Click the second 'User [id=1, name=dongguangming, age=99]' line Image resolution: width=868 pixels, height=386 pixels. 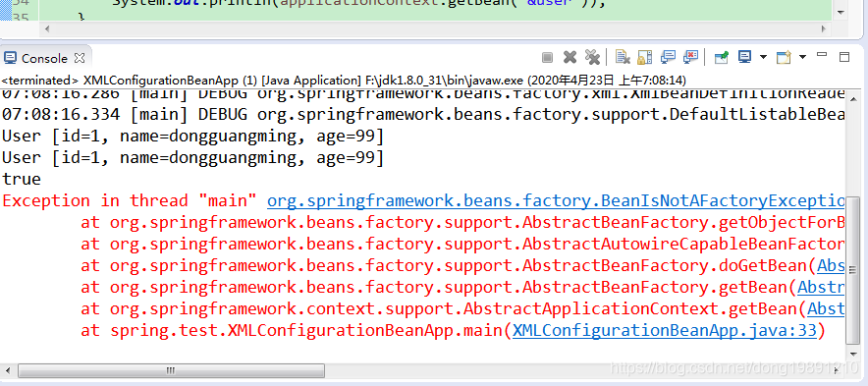coord(192,157)
